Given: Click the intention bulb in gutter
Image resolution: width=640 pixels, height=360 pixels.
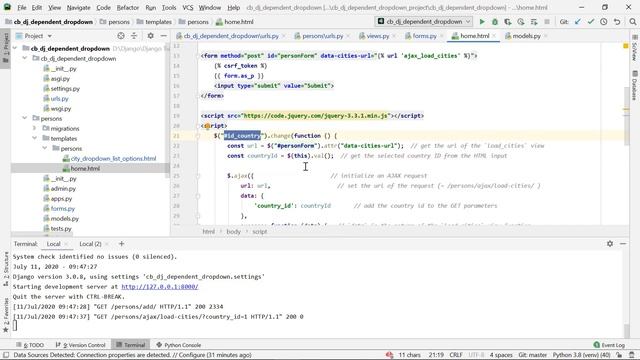Looking at the screenshot, I should coord(207,126).
